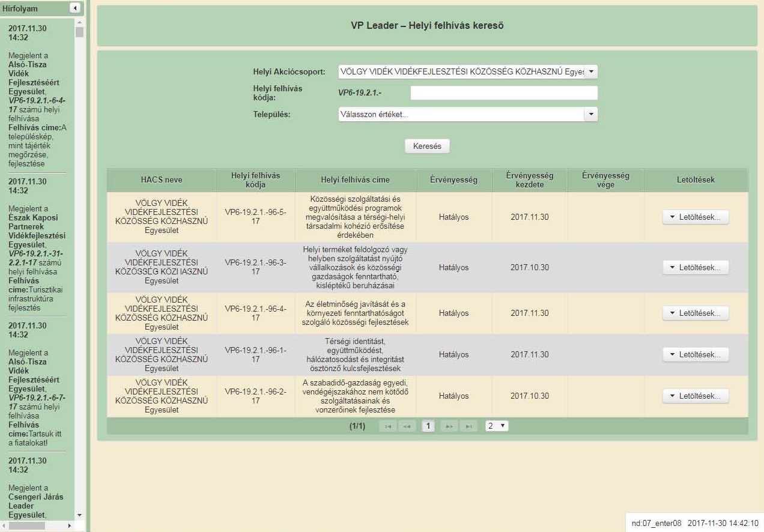This screenshot has height=532, width=764.
Task: Click the Letöltések column header
Action: 696,180
